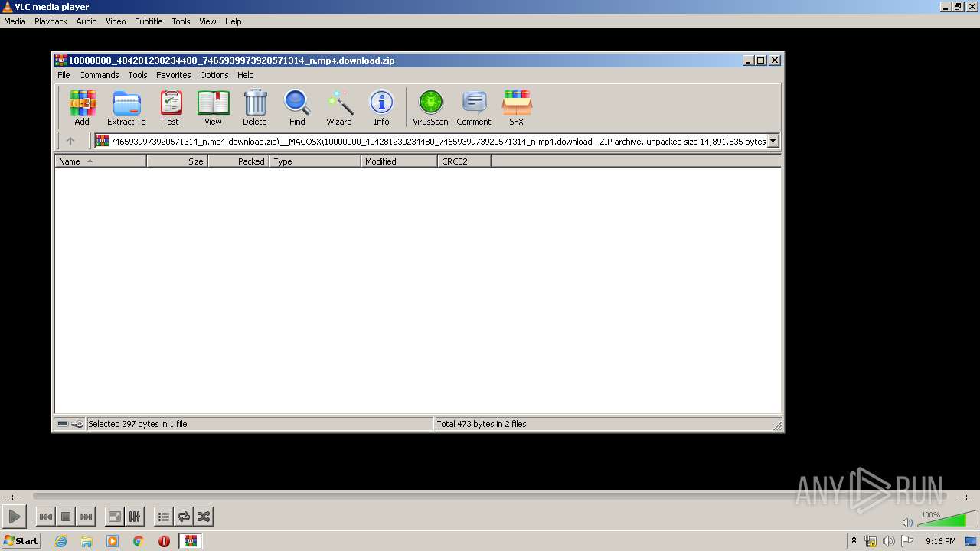Viewport: 980px width, 551px height.
Task: Toggle the VLC playlist view
Action: 163,517
